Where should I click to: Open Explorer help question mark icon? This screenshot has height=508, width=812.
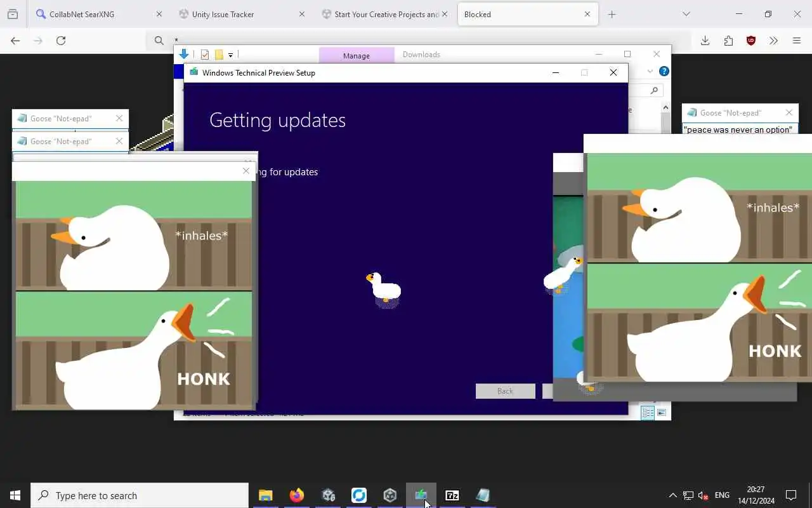pos(664,71)
